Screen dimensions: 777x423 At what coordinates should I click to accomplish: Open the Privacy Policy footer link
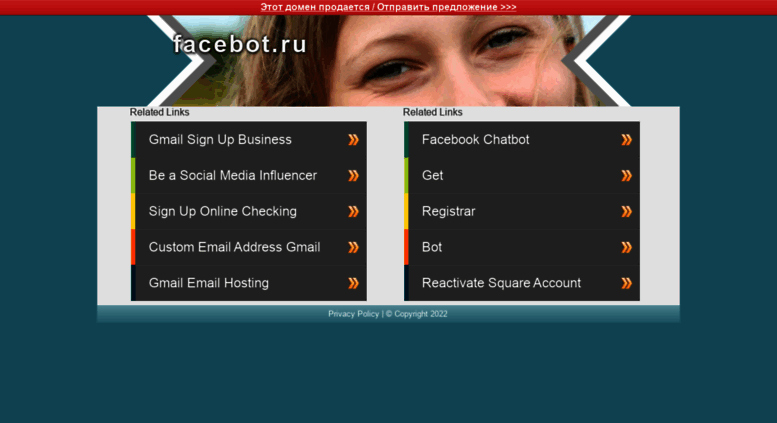(x=353, y=314)
